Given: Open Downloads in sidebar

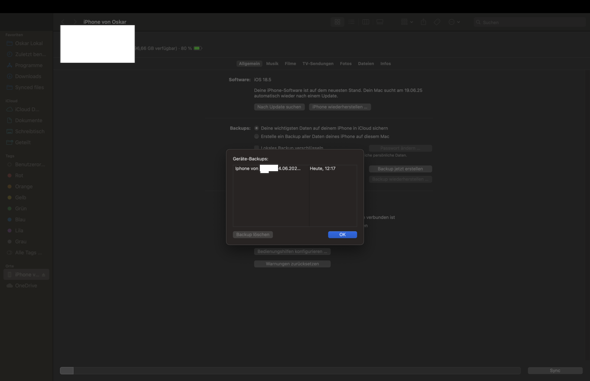Looking at the screenshot, I should coord(26,76).
